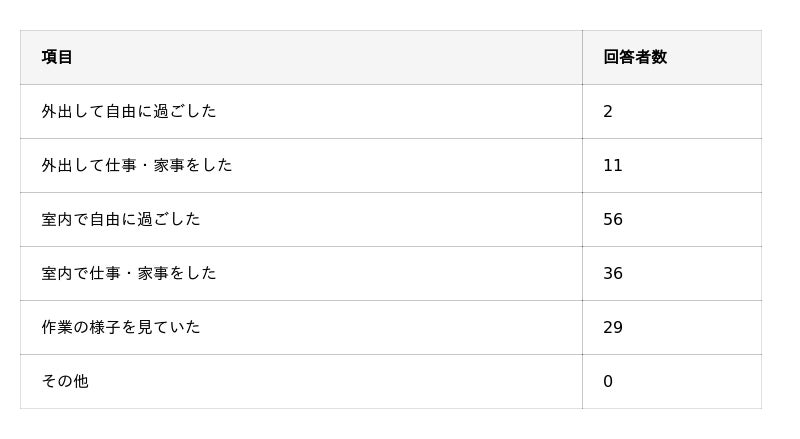Select the 作業の様子を見ていた cell

point(121,327)
